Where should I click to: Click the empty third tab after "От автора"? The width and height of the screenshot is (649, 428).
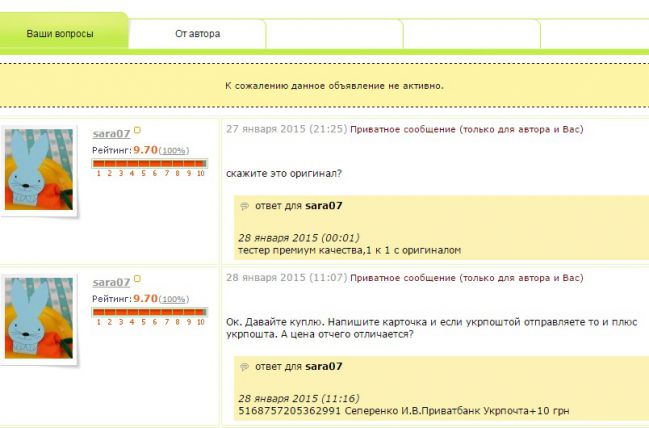click(333, 34)
